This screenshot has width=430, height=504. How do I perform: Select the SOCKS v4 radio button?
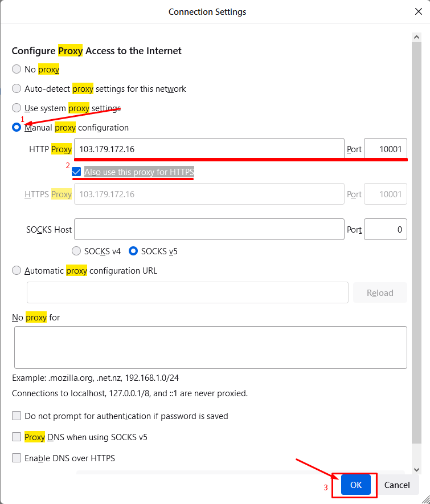[76, 251]
